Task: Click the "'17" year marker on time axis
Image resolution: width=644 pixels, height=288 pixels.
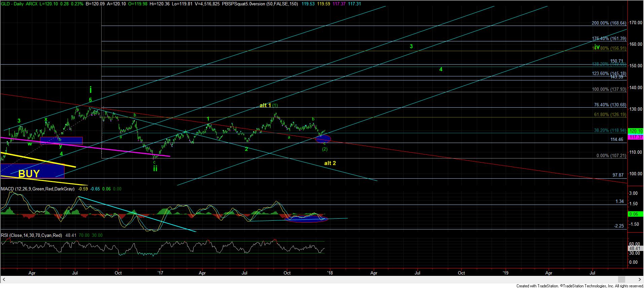Action: (160, 273)
